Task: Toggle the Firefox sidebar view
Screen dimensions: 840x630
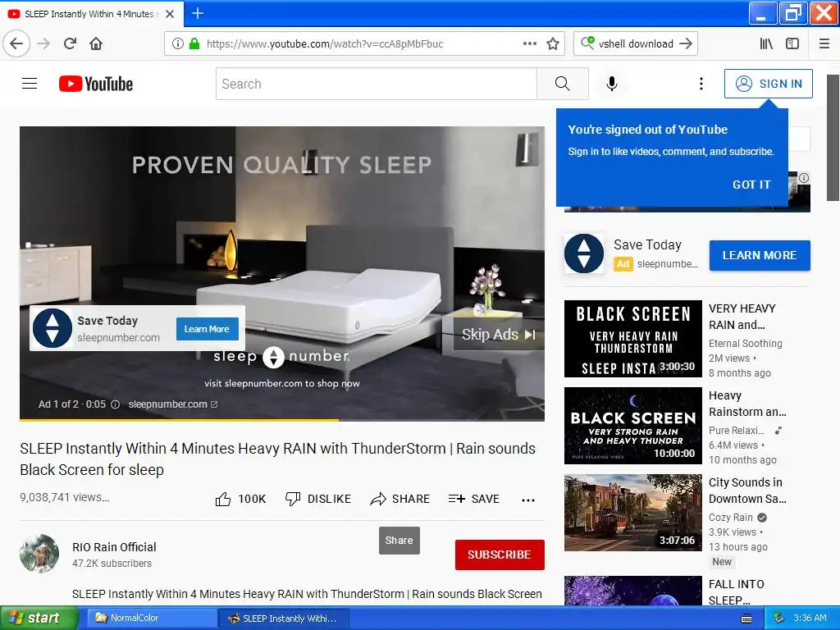Action: pyautogui.click(x=792, y=43)
